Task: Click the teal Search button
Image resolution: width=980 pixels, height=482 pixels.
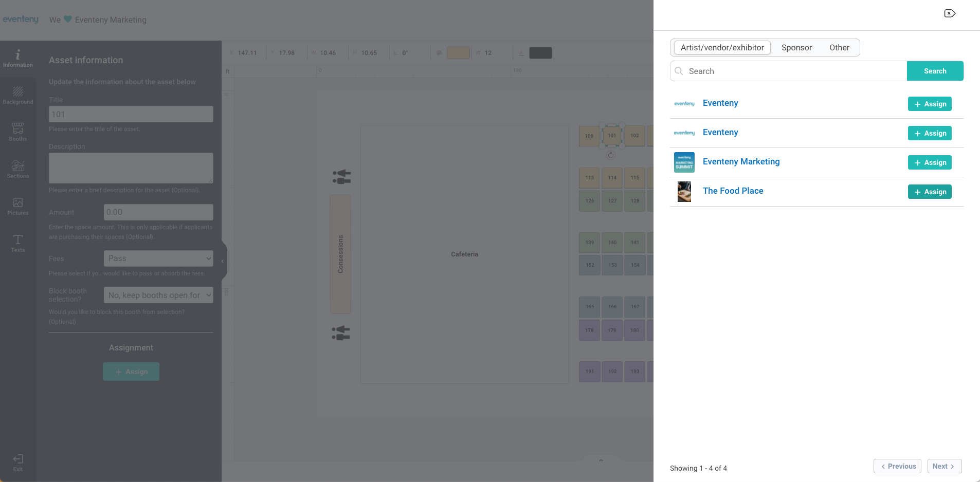Action: 935,71
